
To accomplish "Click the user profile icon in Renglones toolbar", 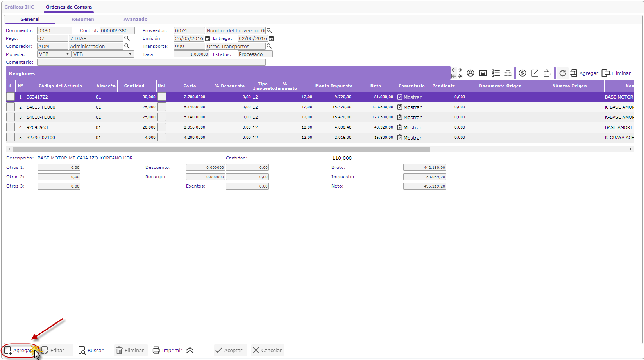I will (470, 73).
